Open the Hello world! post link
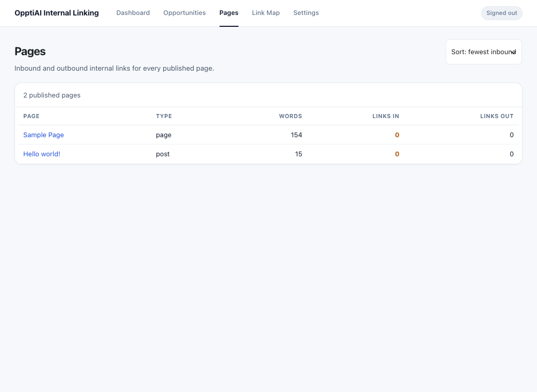537x392 pixels. tap(42, 154)
